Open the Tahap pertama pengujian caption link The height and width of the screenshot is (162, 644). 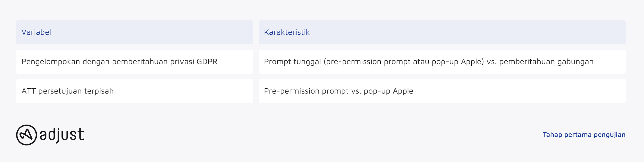click(584, 135)
